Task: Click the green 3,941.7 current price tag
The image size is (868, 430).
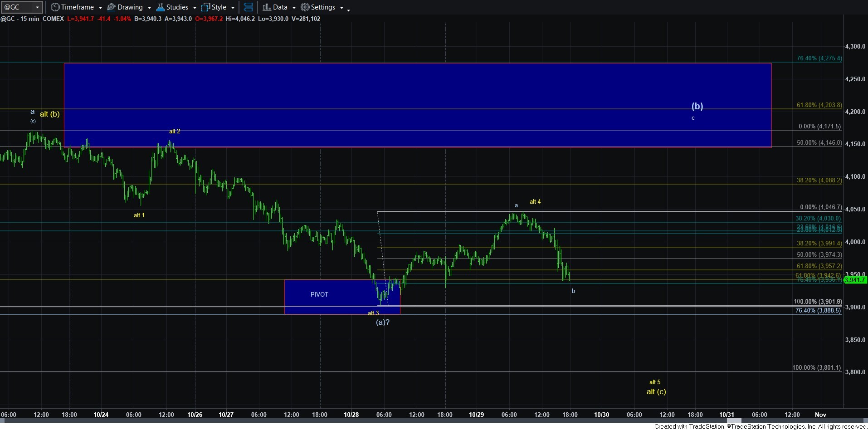Action: (855, 280)
